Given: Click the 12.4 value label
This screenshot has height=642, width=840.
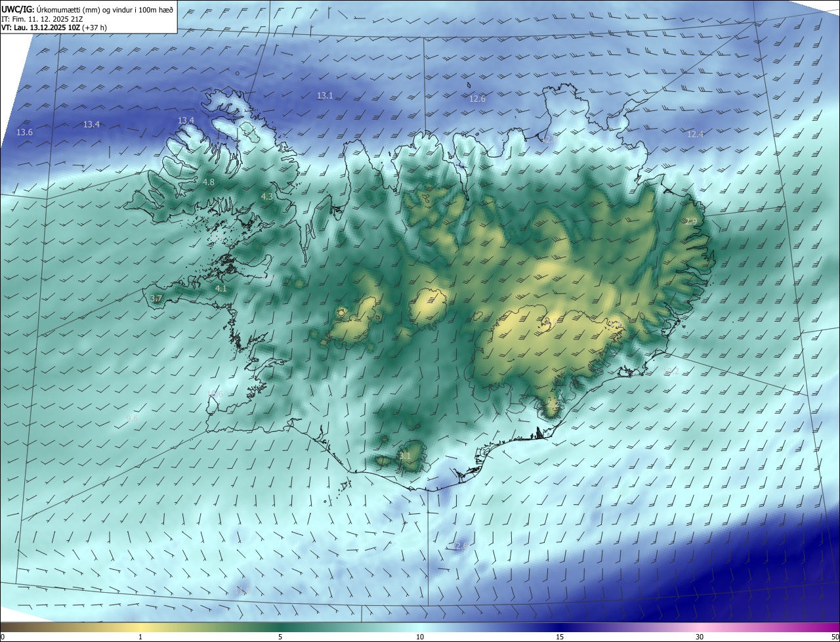Looking at the screenshot, I should click(x=695, y=134).
